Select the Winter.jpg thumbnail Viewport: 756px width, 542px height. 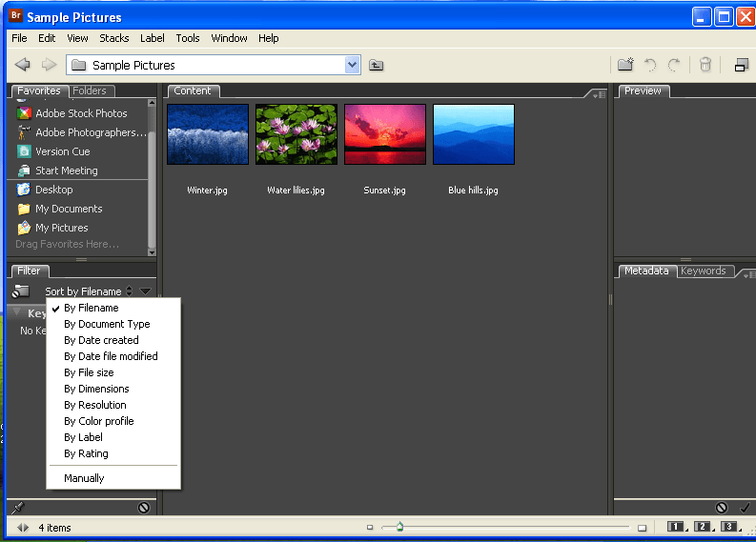208,134
